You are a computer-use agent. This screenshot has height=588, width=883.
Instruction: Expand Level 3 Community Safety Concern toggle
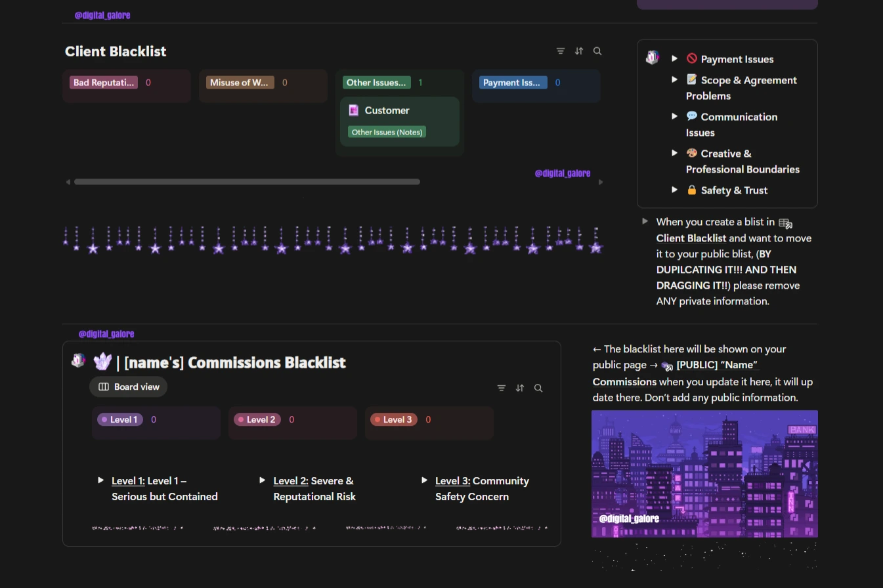[x=424, y=480]
